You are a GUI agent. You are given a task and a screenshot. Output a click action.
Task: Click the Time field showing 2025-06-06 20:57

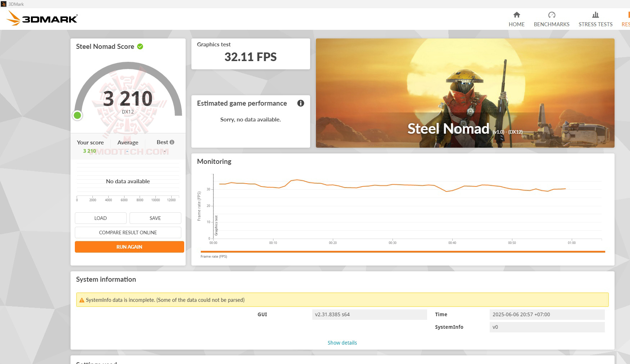coord(547,314)
